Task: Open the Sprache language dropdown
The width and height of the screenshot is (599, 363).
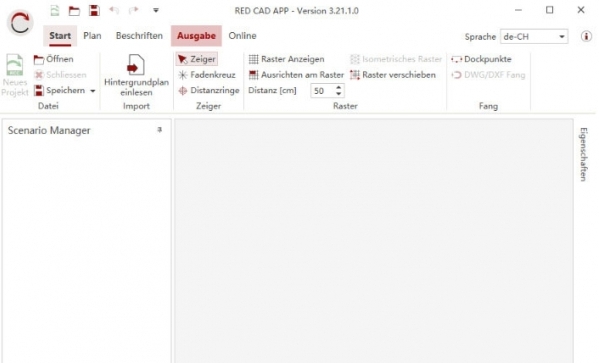Action: tap(534, 37)
